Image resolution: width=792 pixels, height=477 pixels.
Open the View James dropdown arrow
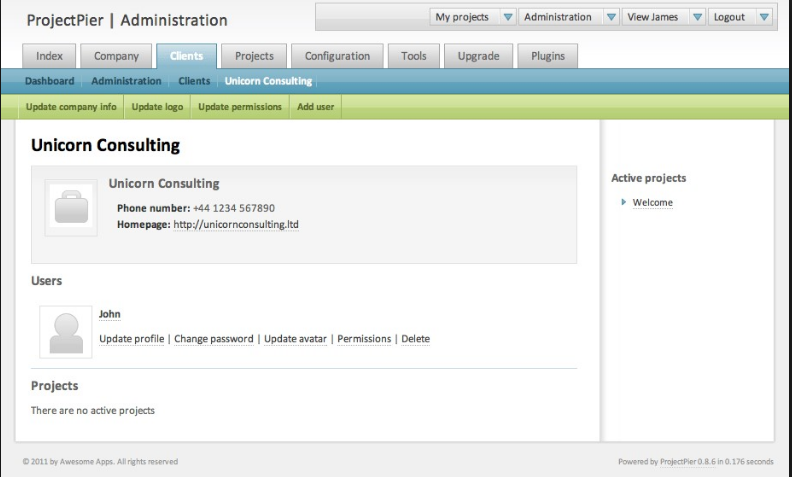tap(696, 17)
